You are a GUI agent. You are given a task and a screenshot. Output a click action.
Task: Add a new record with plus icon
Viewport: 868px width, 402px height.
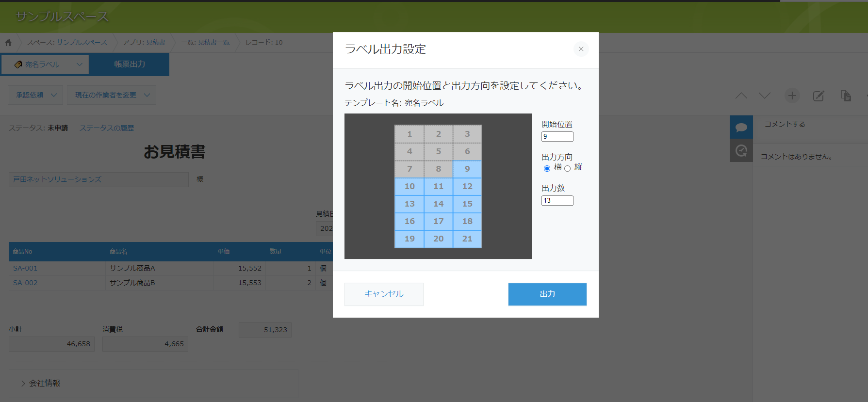click(792, 96)
